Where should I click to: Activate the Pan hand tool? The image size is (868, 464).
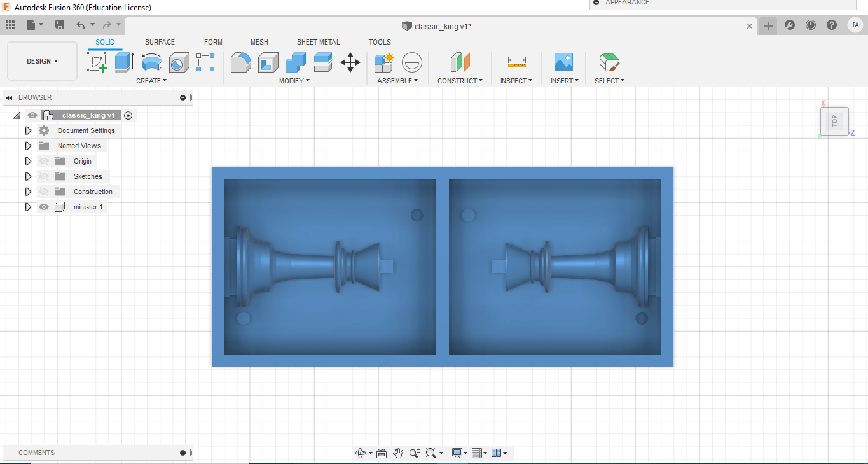[398, 453]
